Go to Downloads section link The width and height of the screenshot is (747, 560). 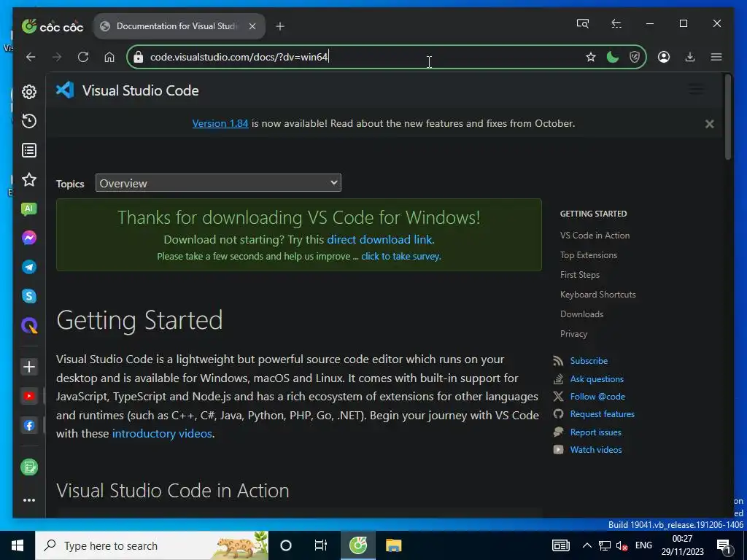581,314
